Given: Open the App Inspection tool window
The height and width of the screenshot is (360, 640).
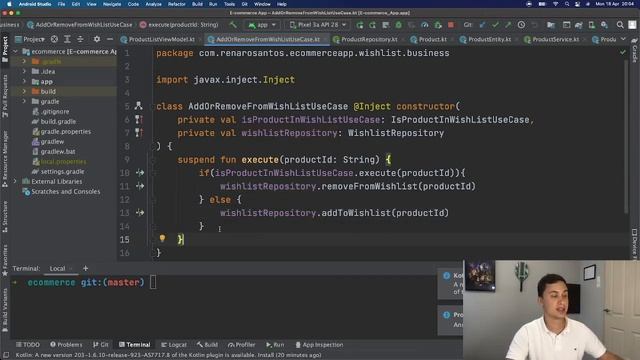Looking at the screenshot, I should [x=319, y=345].
